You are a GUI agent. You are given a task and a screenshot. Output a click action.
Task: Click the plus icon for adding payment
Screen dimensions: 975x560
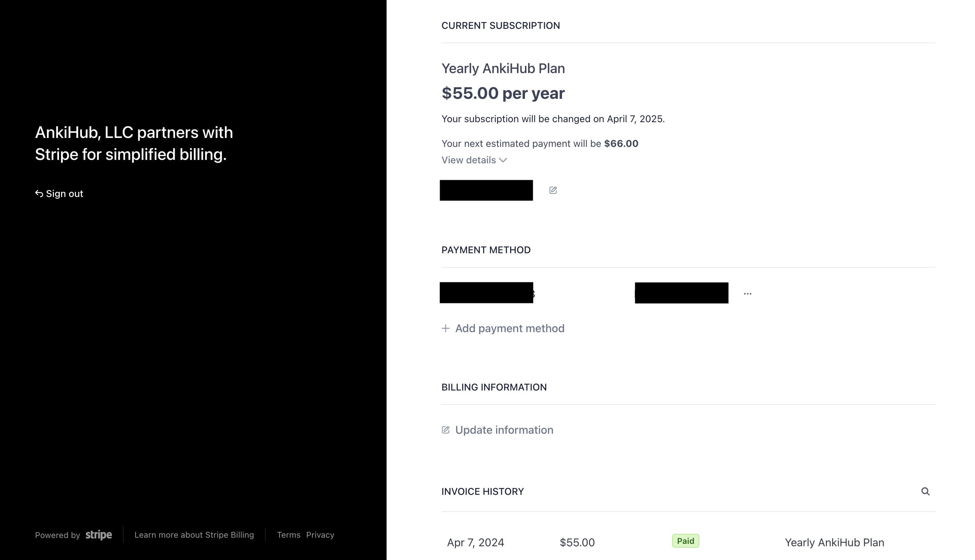click(446, 328)
